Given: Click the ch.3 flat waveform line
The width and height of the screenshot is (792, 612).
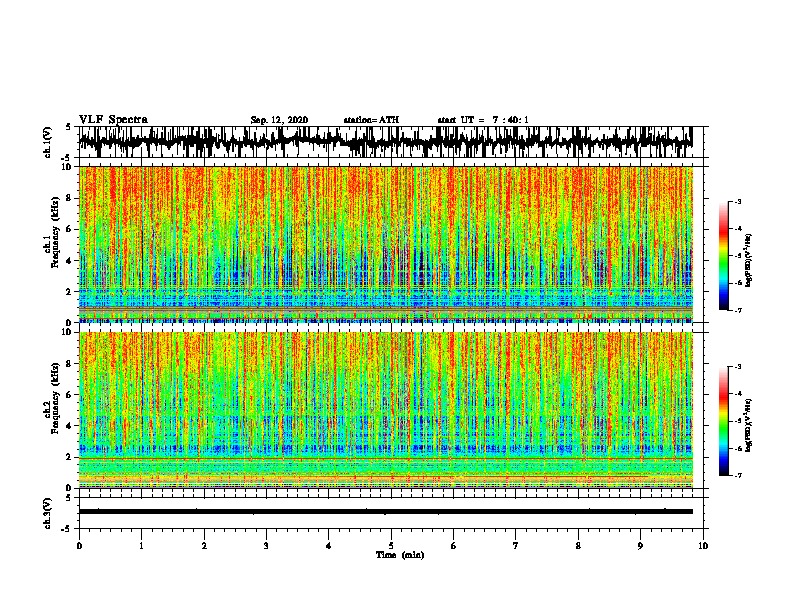Looking at the screenshot, I should coord(385,512).
